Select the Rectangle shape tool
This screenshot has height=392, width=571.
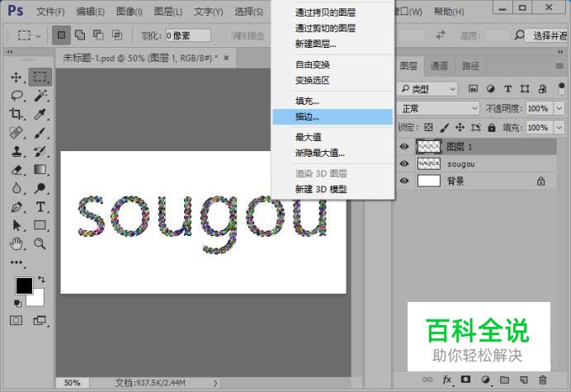pos(40,225)
